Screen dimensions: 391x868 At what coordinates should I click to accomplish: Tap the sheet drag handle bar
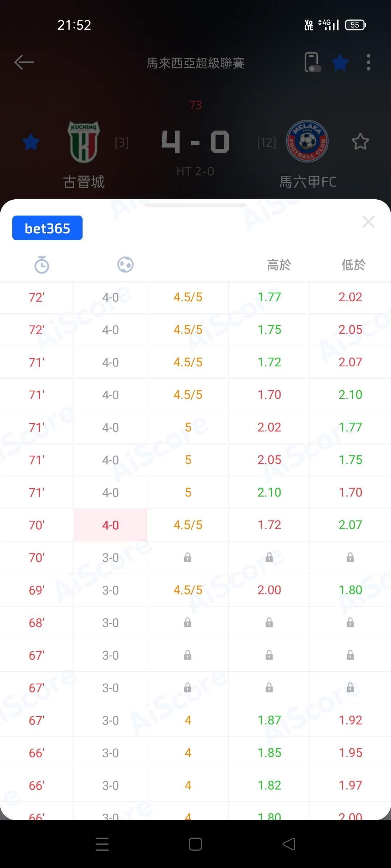195,205
